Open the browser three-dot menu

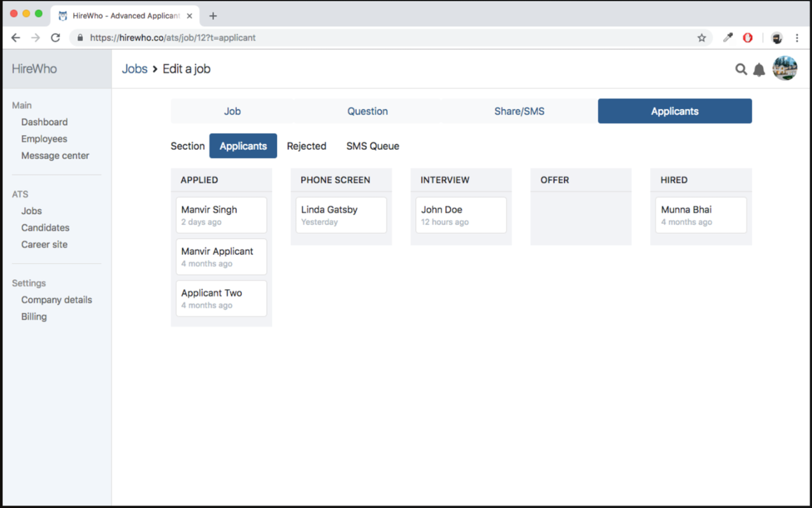tap(797, 38)
